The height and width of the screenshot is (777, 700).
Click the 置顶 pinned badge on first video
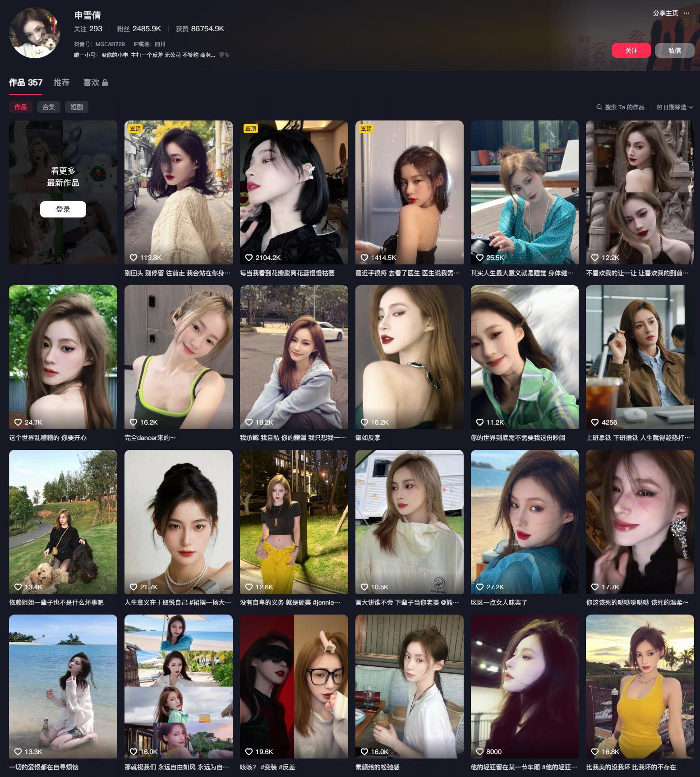click(x=135, y=129)
